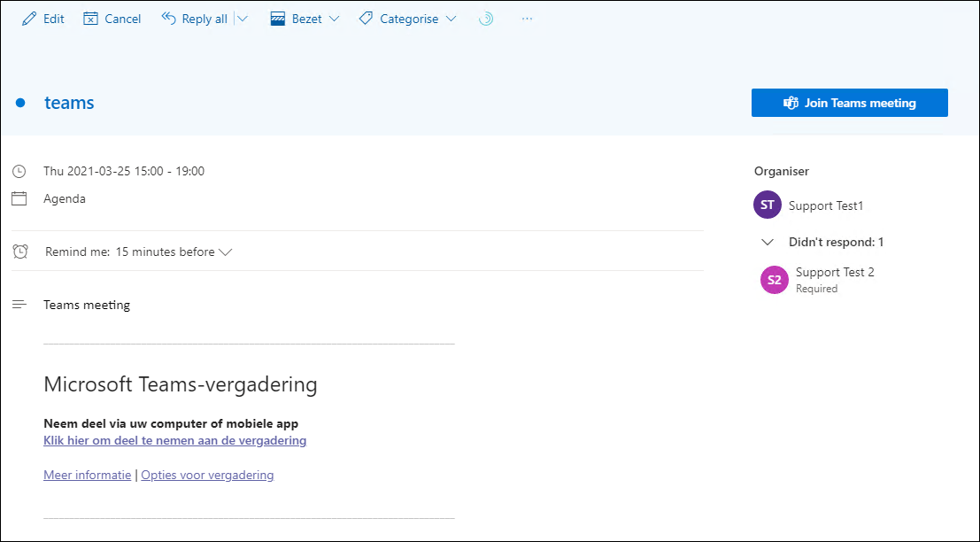Expand the Categorise dropdown chevron

[451, 19]
